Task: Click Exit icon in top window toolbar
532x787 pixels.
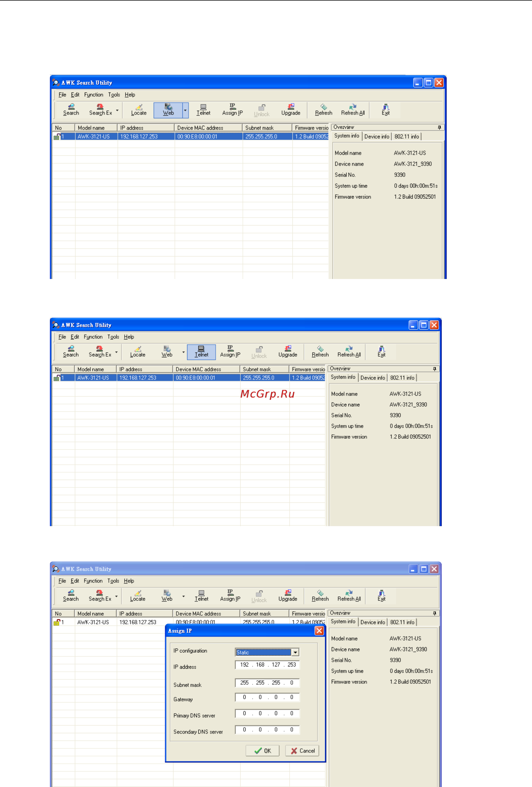Action: (x=385, y=110)
